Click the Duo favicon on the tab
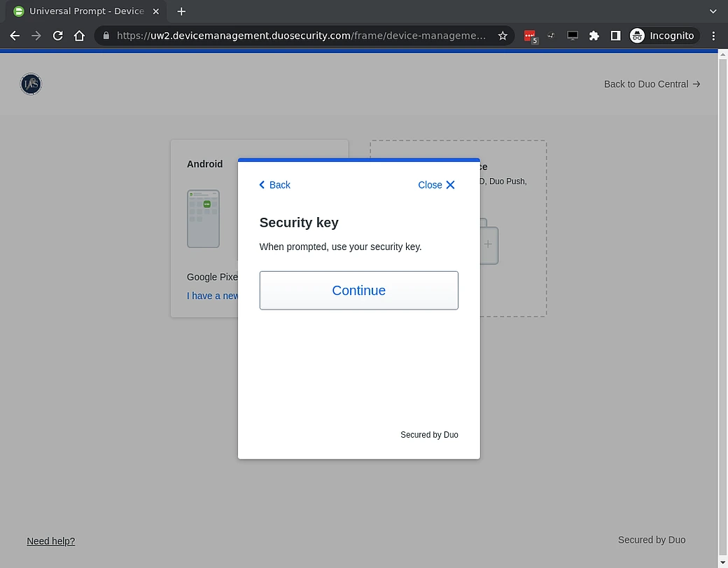Viewport: 728px width, 568px height. coord(19,11)
